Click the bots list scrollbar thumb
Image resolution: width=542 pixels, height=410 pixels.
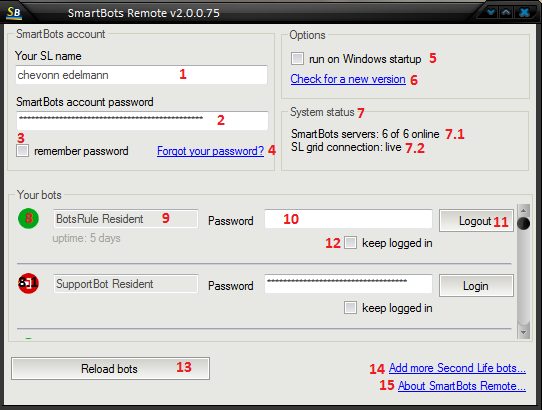pos(524,224)
